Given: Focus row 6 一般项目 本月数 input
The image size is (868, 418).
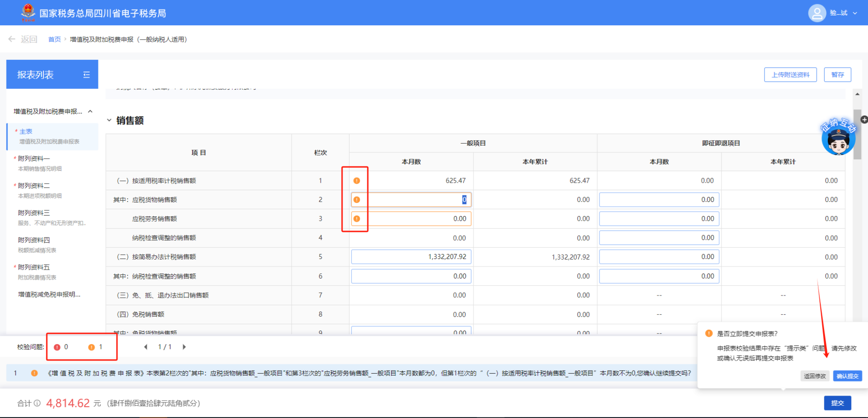Looking at the screenshot, I should (411, 276).
